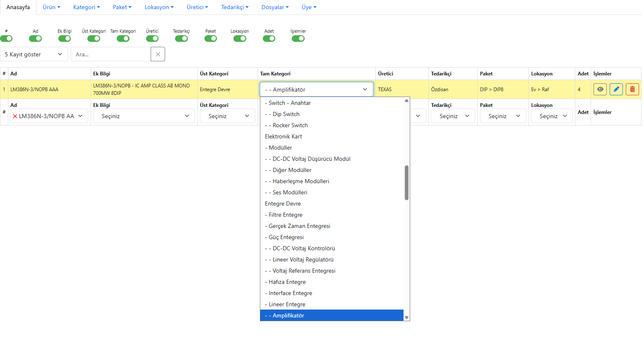Click the blue pencil edit icon

(x=616, y=89)
